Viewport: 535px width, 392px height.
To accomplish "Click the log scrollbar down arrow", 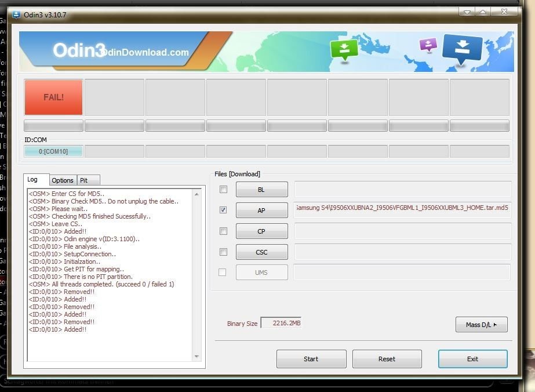I will [x=196, y=357].
